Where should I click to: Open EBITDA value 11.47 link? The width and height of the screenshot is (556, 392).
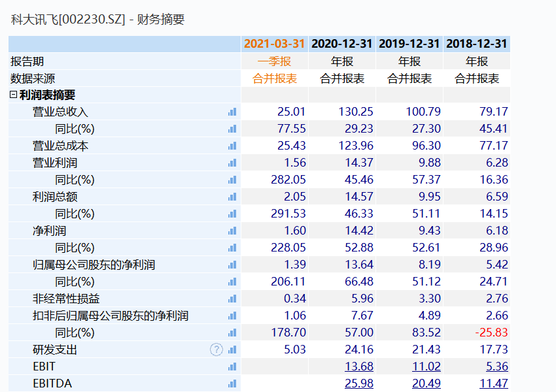tap(494, 384)
